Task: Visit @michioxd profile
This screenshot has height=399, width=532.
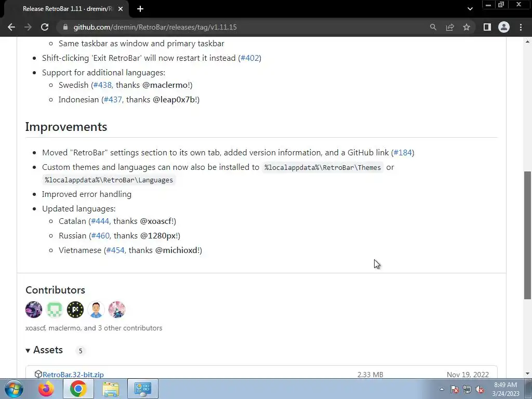Action: (177, 250)
